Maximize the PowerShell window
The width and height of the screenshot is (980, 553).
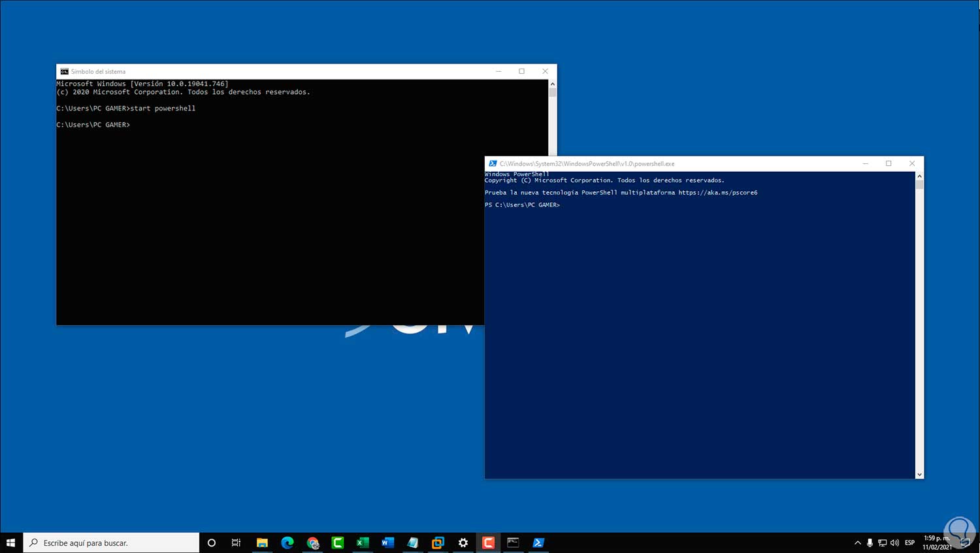(889, 164)
